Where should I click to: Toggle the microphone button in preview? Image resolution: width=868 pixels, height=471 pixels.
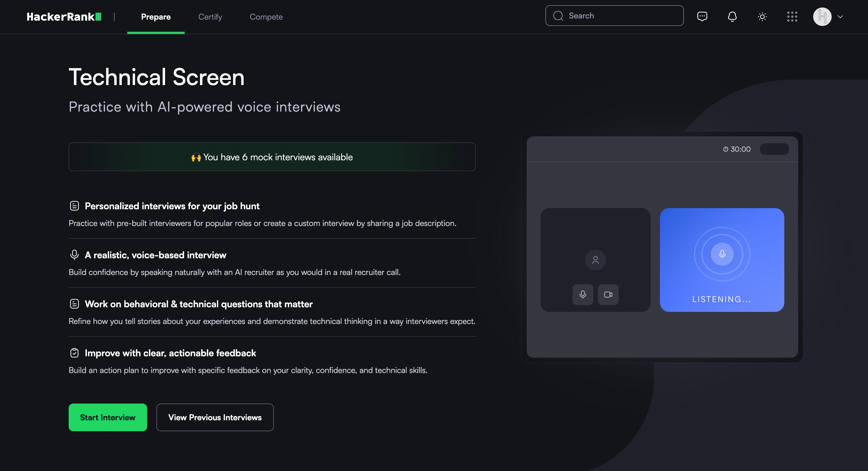pyautogui.click(x=583, y=295)
